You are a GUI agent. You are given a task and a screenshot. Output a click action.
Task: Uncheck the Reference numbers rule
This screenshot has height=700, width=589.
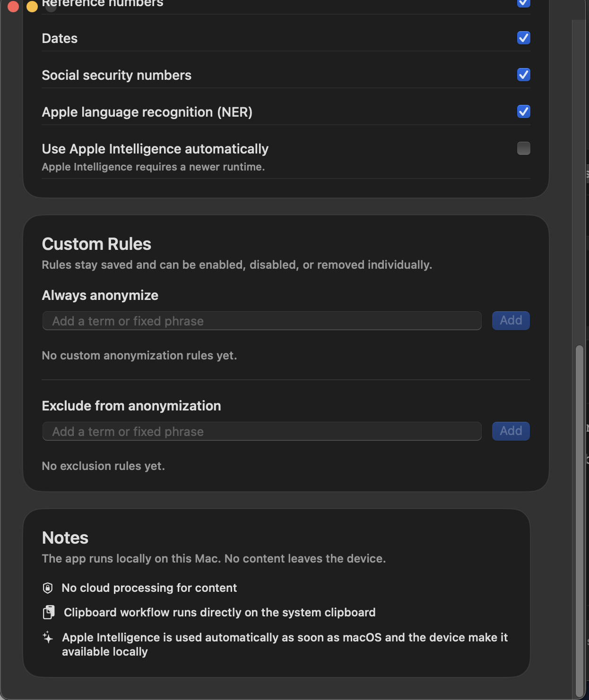pos(523,3)
